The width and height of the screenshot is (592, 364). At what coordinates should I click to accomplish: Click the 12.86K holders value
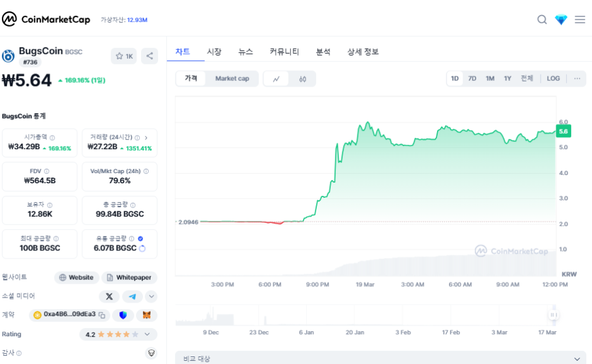click(x=40, y=214)
